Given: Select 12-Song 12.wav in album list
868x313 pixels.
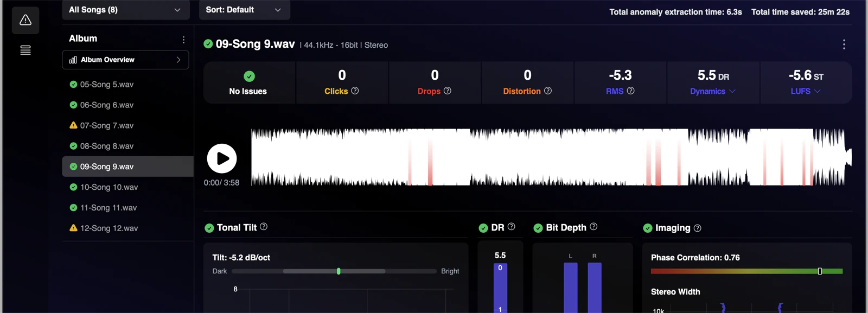Looking at the screenshot, I should click(128, 228).
